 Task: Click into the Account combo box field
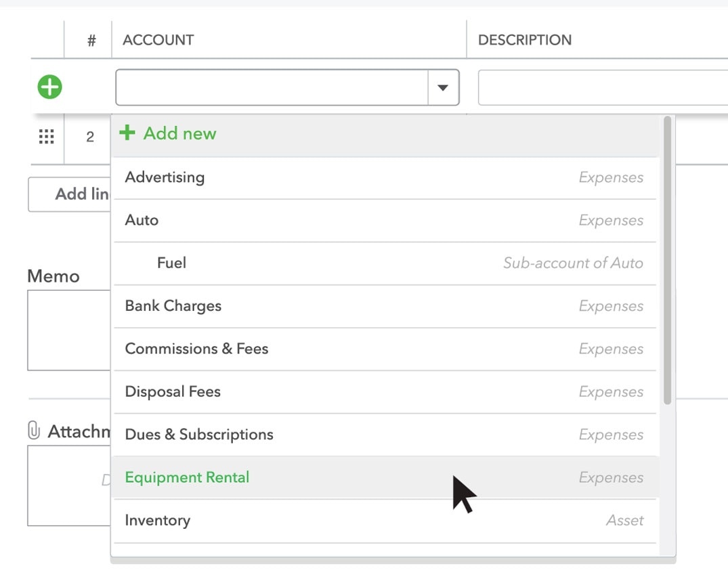[x=272, y=87]
